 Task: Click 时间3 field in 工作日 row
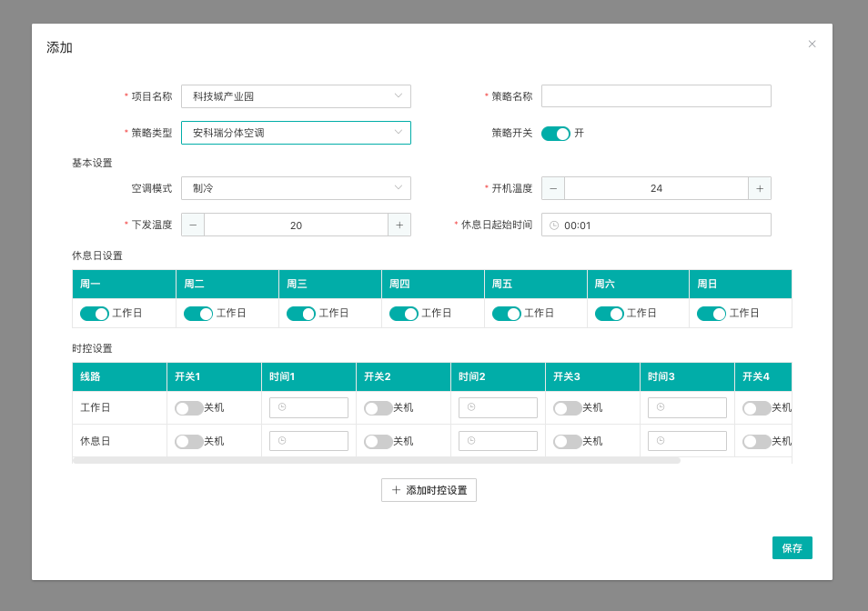(687, 407)
